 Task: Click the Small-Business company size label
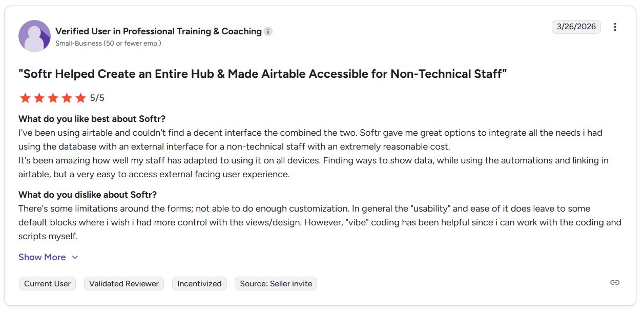click(108, 44)
